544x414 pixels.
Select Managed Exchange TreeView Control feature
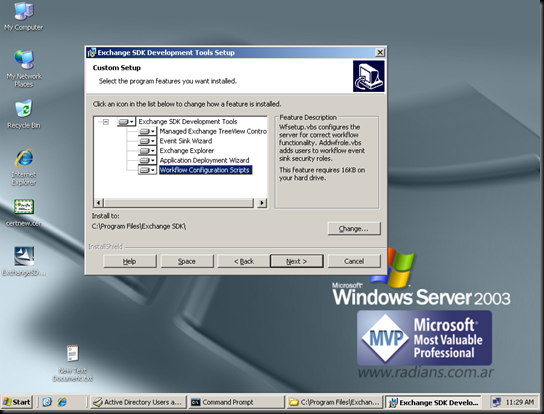tap(213, 132)
